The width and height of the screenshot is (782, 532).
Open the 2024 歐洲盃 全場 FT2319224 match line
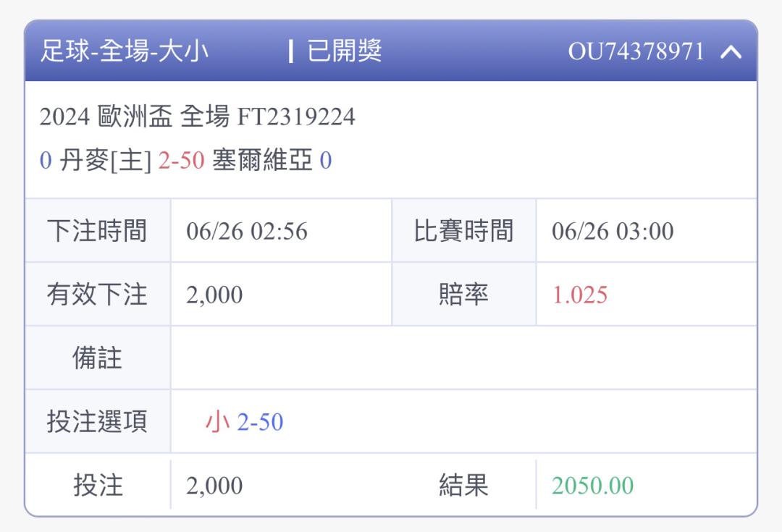pos(198,117)
